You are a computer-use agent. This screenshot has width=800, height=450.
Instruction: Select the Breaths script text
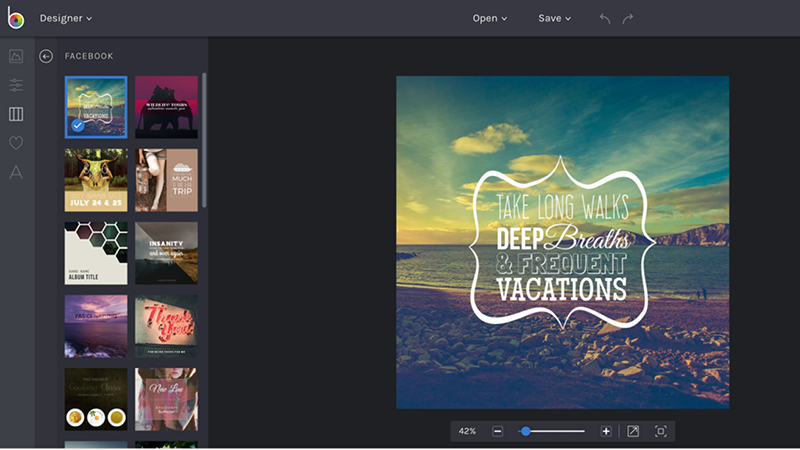click(587, 237)
